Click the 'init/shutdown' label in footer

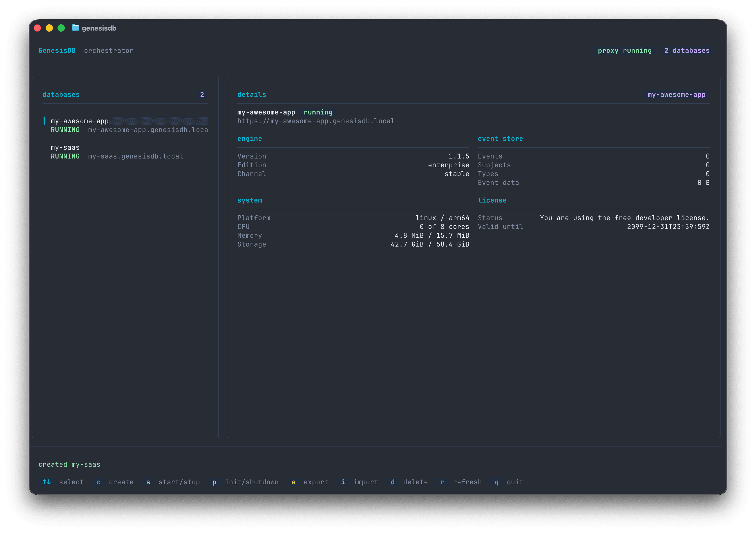pos(252,482)
